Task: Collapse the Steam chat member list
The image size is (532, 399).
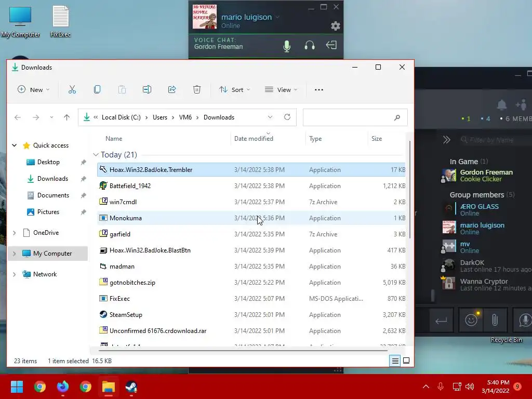Action: pos(446,140)
